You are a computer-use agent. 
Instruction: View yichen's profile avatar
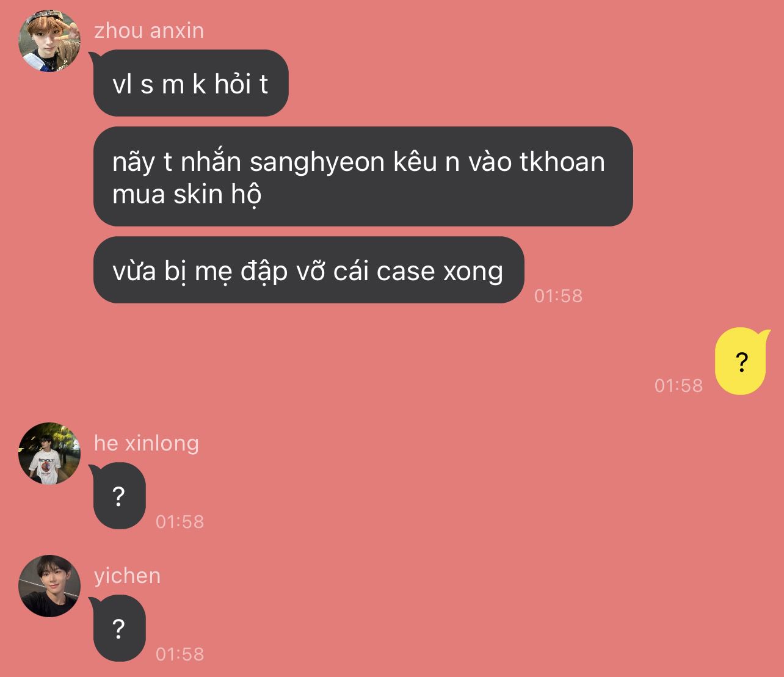tap(49, 586)
